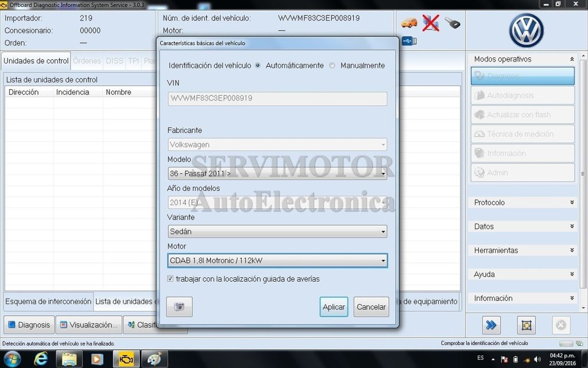Open Paint from the taskbar

click(154, 359)
